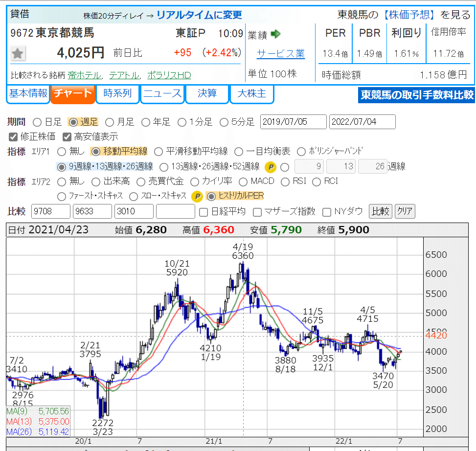Enable 日経平均 comparison checkbox
The width and height of the screenshot is (476, 451).
204,212
